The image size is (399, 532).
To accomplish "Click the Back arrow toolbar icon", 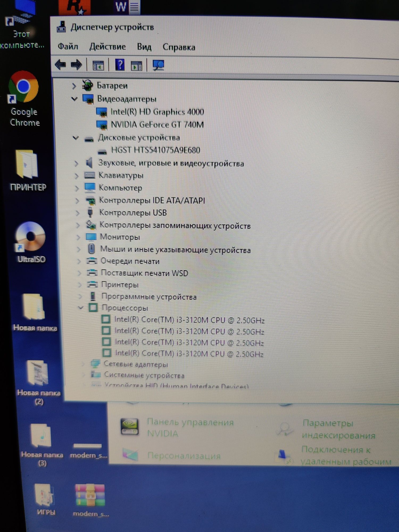I will [60, 65].
